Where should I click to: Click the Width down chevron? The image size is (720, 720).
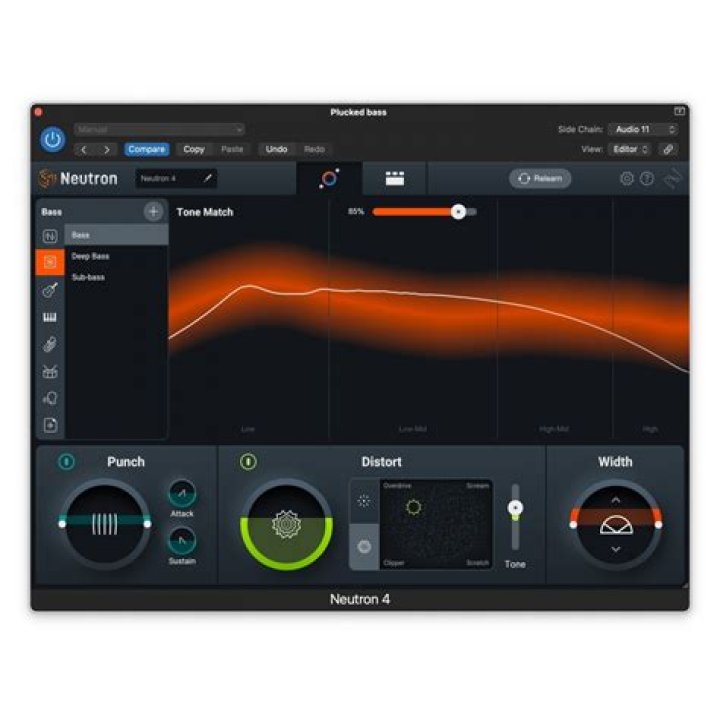tap(616, 549)
